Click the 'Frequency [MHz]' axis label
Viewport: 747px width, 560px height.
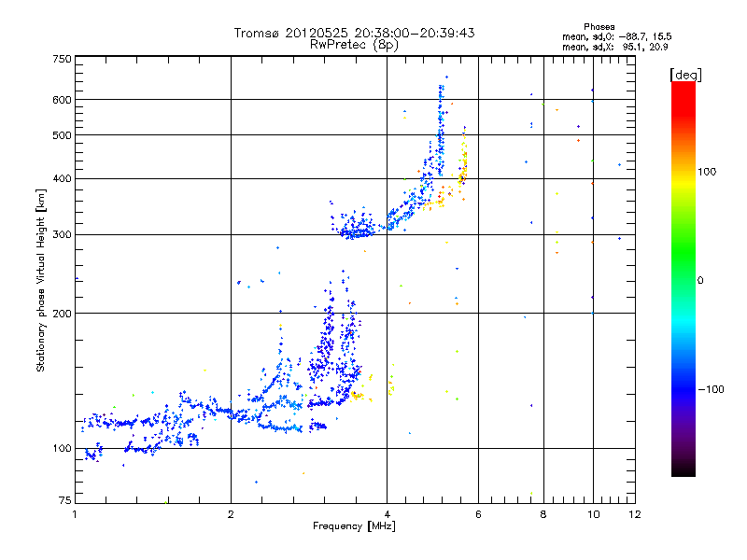tap(354, 526)
